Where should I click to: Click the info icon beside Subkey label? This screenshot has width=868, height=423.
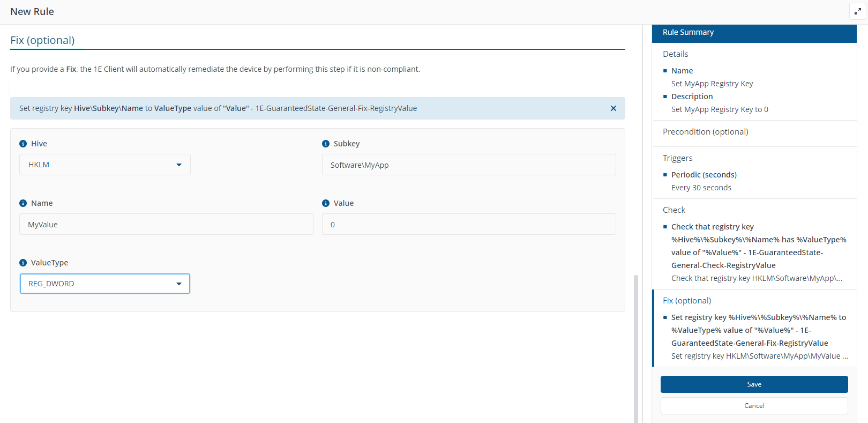click(x=326, y=144)
